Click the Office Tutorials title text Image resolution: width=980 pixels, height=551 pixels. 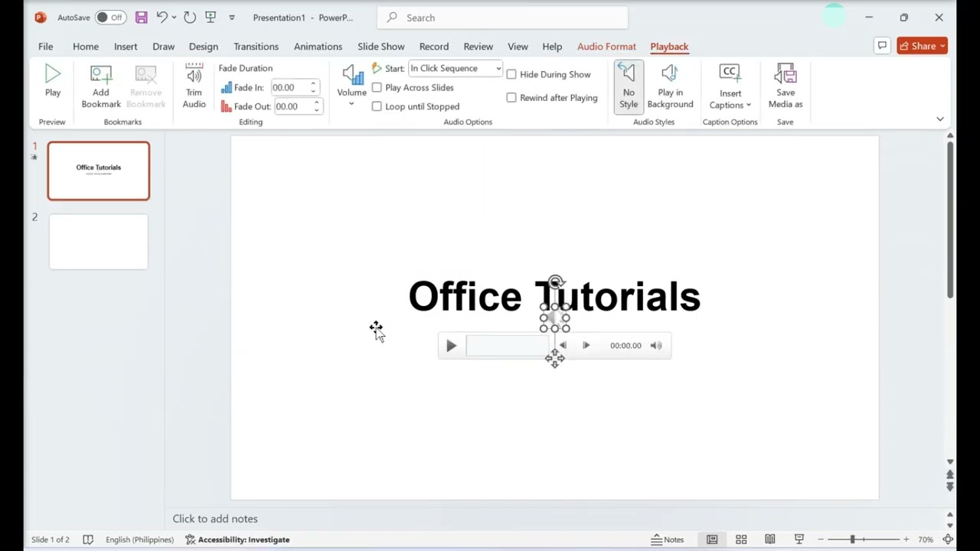click(x=554, y=296)
